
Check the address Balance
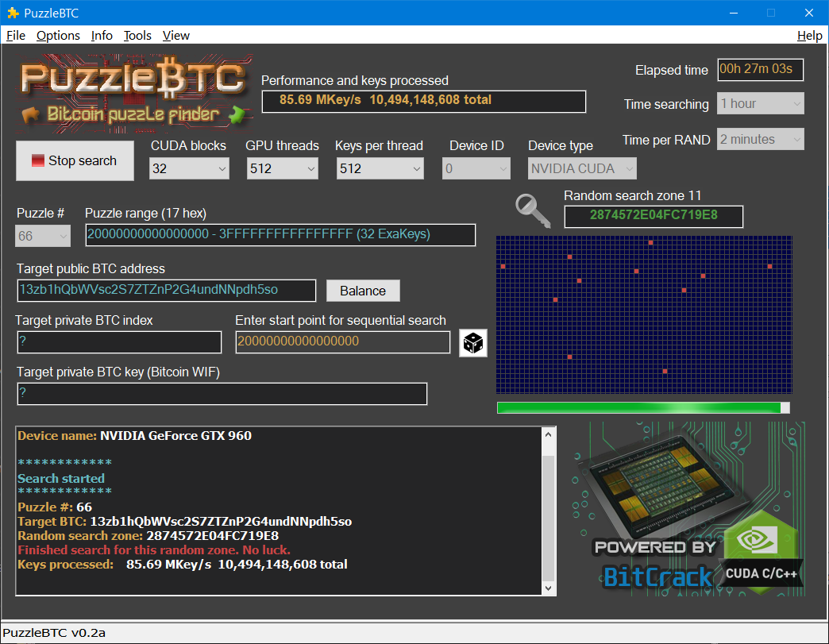[363, 291]
